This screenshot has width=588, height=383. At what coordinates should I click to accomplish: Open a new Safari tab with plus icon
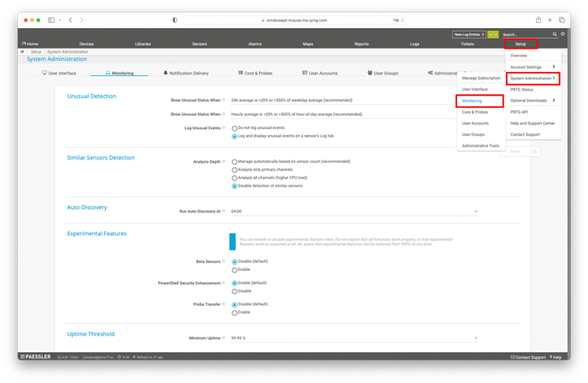[550, 20]
